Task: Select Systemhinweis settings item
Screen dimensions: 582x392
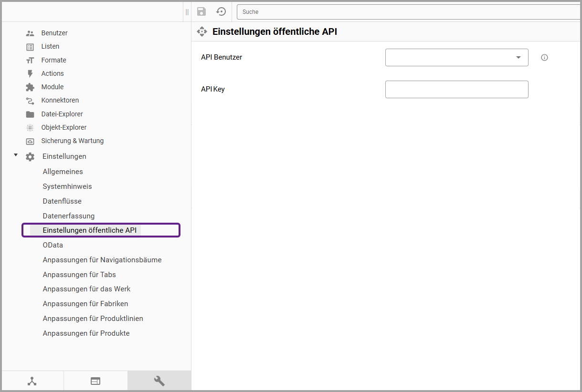Action: click(67, 186)
